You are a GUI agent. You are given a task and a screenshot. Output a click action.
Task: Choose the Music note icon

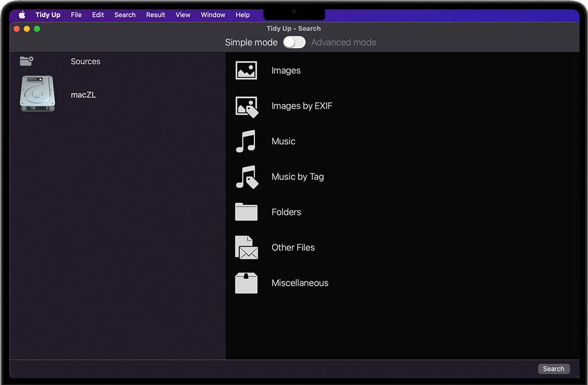(246, 141)
